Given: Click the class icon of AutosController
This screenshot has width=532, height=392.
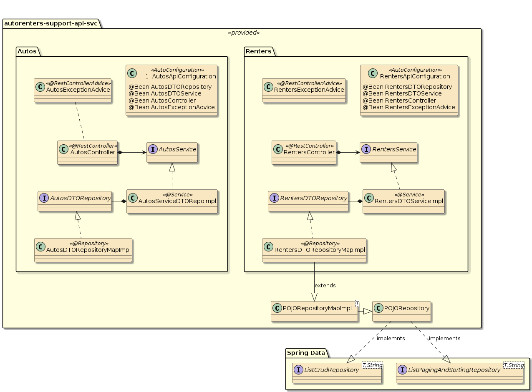Looking at the screenshot, I should [64, 149].
